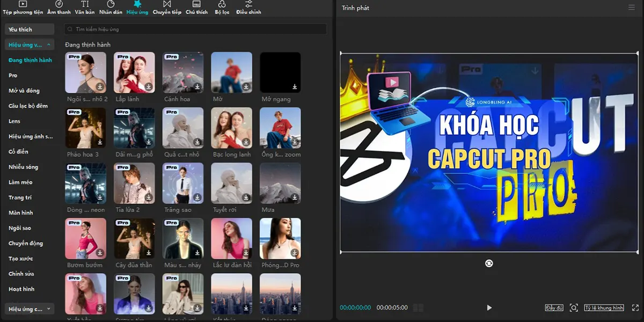Image resolution: width=644 pixels, height=322 pixels.
Task: Click the zoom-to-fit preview icon
Action: 574,308
